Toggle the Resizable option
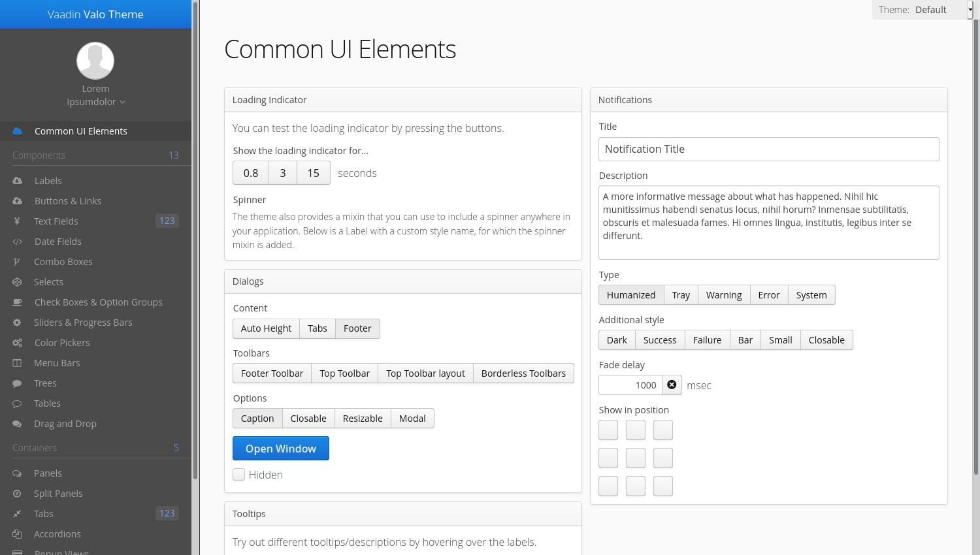980x555 pixels. click(x=363, y=419)
